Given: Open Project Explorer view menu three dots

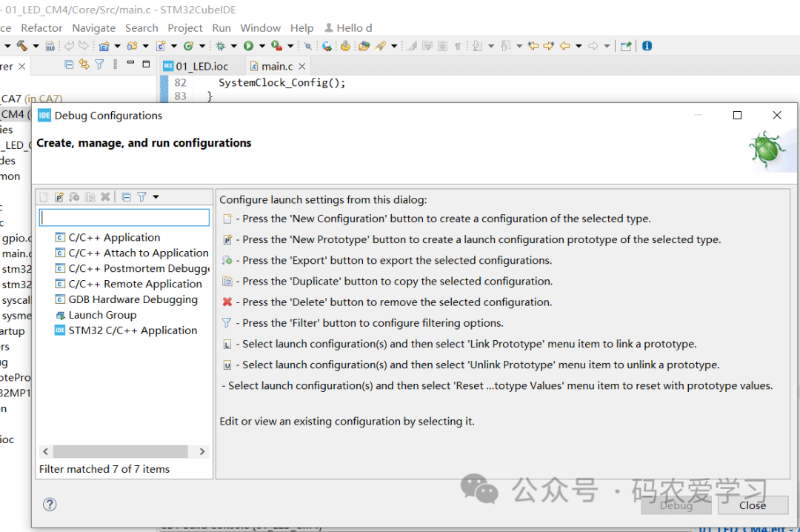Looking at the screenshot, I should coord(116,64).
